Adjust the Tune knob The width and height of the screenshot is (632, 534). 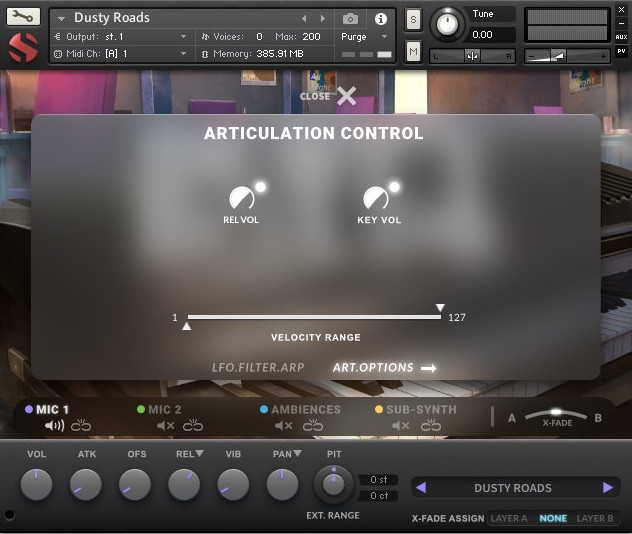point(447,24)
